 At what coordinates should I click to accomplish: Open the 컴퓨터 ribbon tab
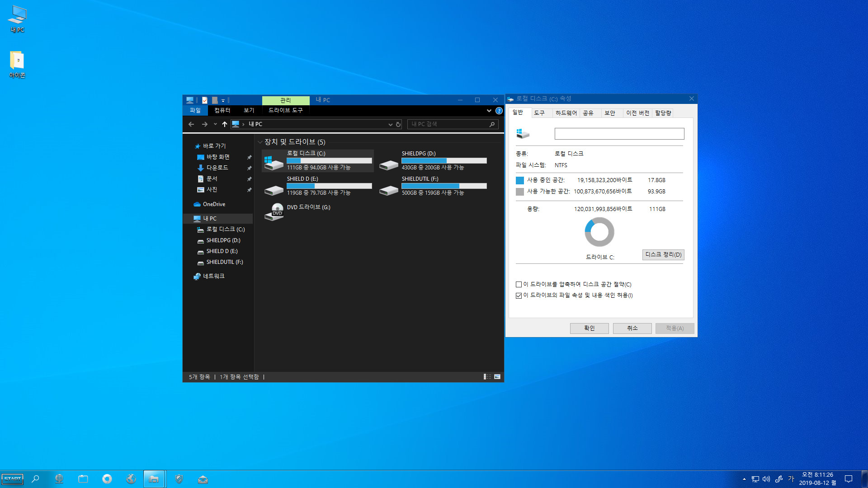pos(222,110)
